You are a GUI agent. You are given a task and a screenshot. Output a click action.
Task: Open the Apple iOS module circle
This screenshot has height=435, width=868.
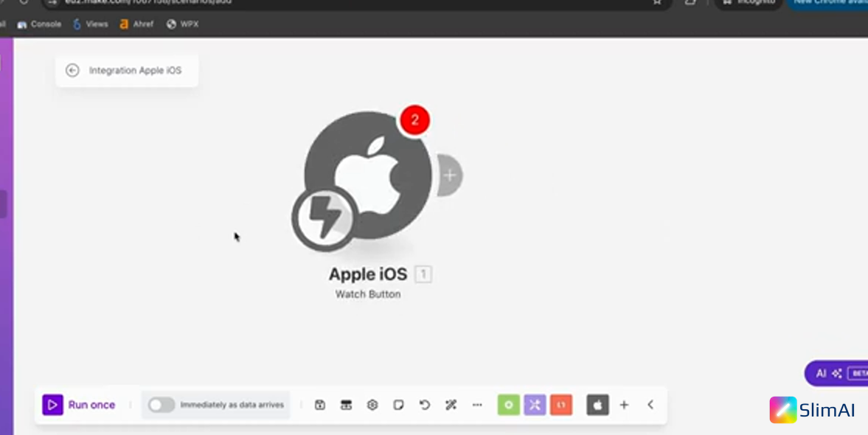tap(368, 175)
